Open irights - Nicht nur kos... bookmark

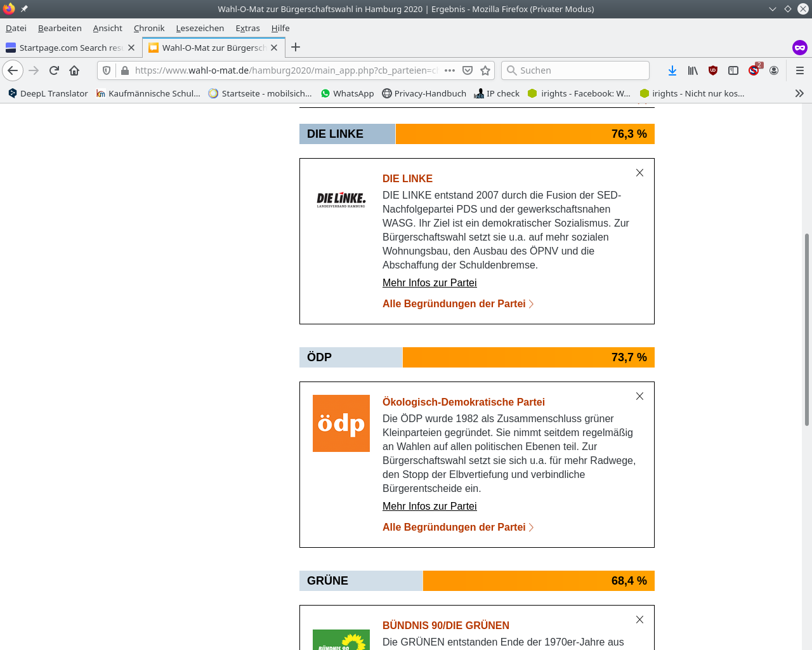[692, 93]
